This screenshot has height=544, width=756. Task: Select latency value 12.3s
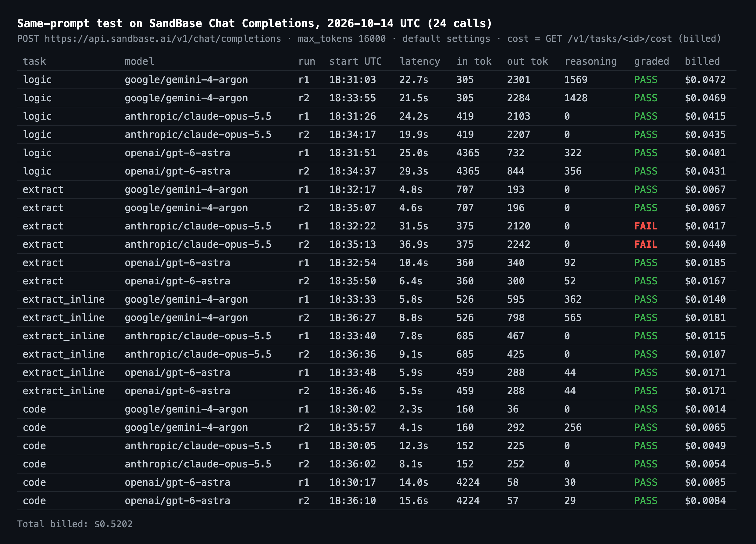414,446
